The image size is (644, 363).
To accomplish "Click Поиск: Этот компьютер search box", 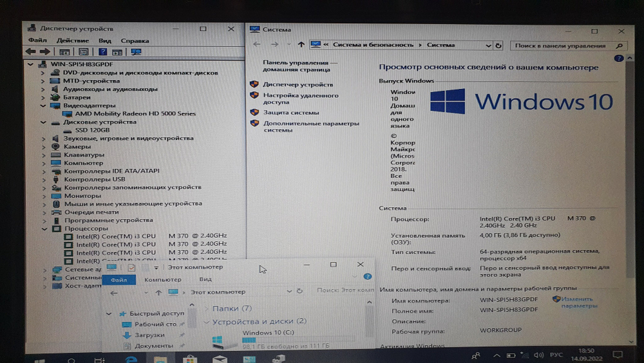I will click(x=344, y=290).
